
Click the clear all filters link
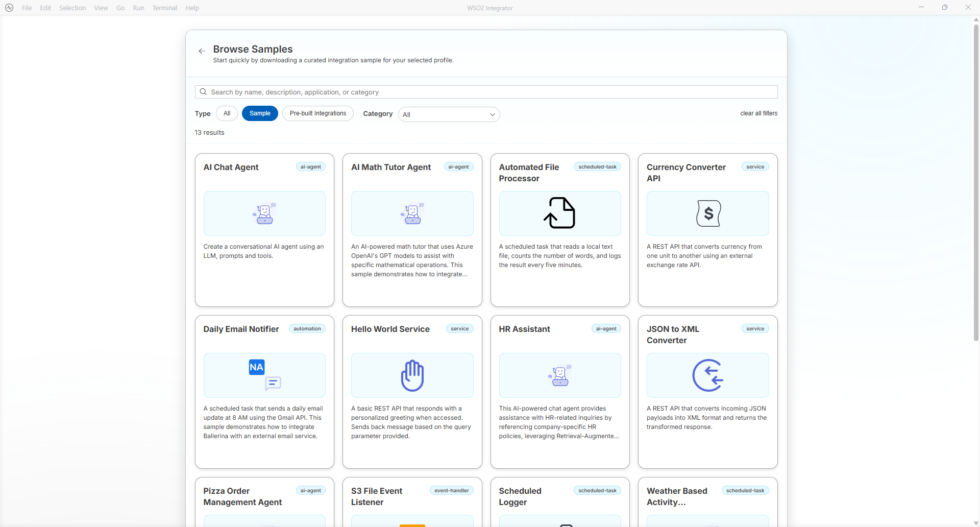coord(759,113)
